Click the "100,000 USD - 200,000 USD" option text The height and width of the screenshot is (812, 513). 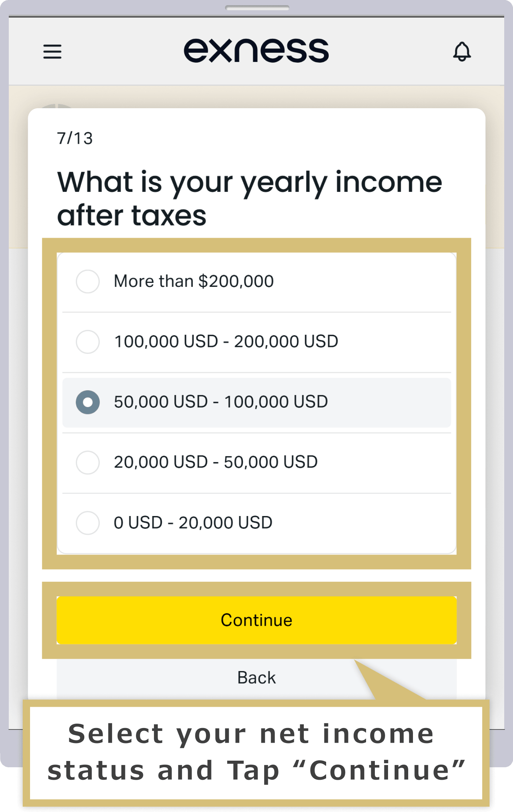point(226,341)
